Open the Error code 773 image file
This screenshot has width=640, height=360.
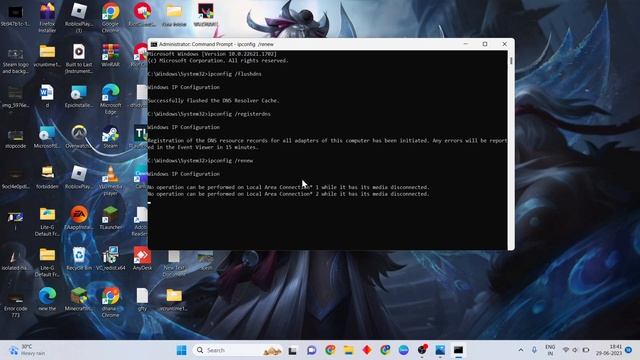point(16,305)
